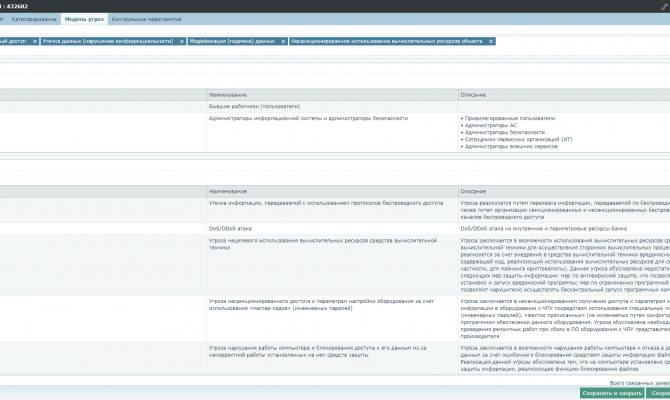670x400 pixels.
Task: Click the Сохранить и закрыть button
Action: point(612,393)
